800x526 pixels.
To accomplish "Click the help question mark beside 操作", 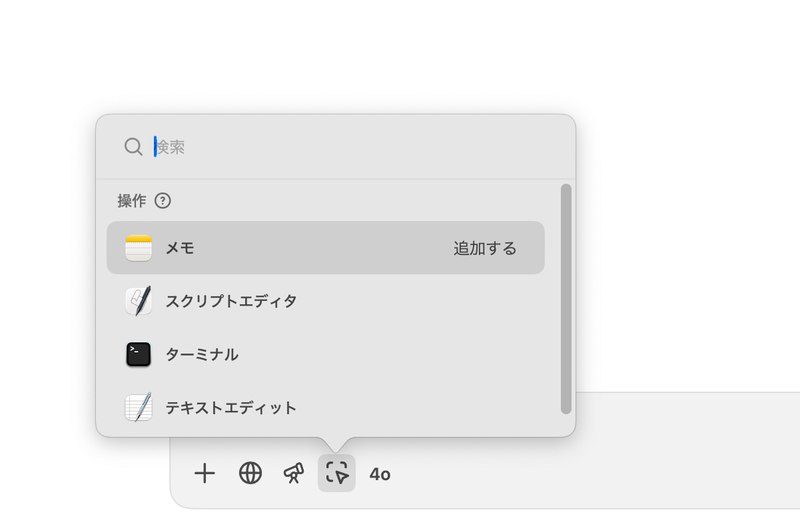I will click(163, 201).
